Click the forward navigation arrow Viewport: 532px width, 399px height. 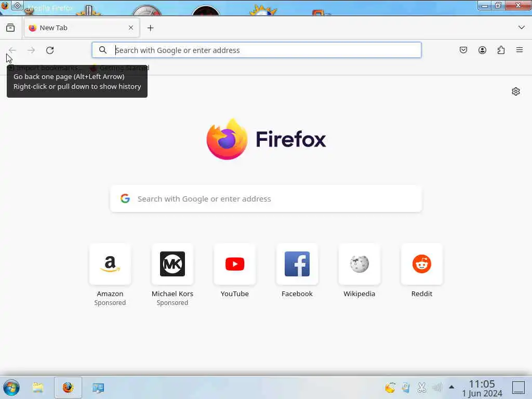pyautogui.click(x=31, y=50)
